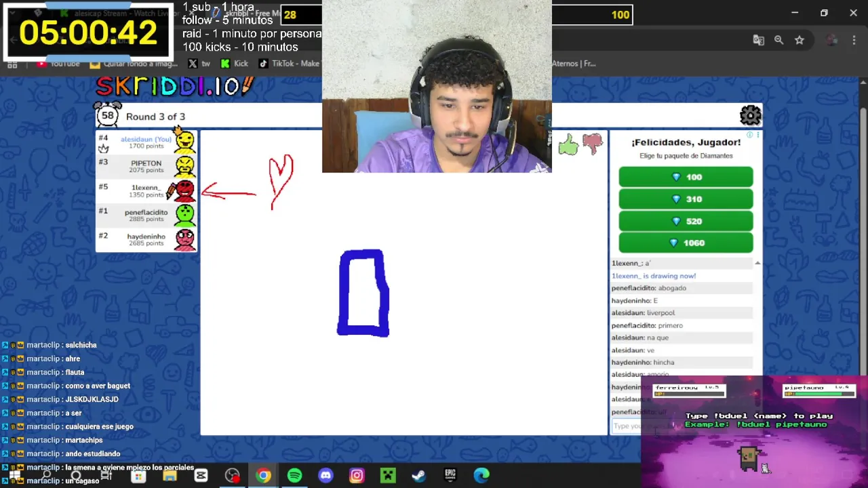Click peneflacidito's green avatar
868x488 pixels.
tap(184, 215)
